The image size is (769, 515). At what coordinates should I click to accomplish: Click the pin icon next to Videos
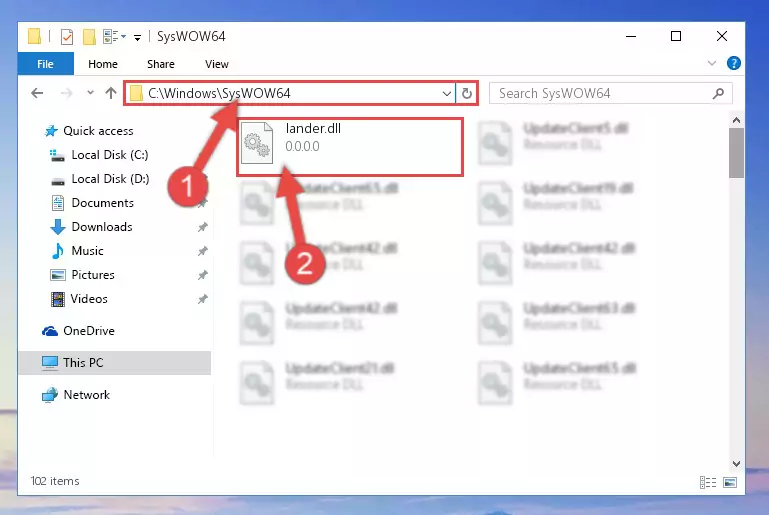(203, 299)
